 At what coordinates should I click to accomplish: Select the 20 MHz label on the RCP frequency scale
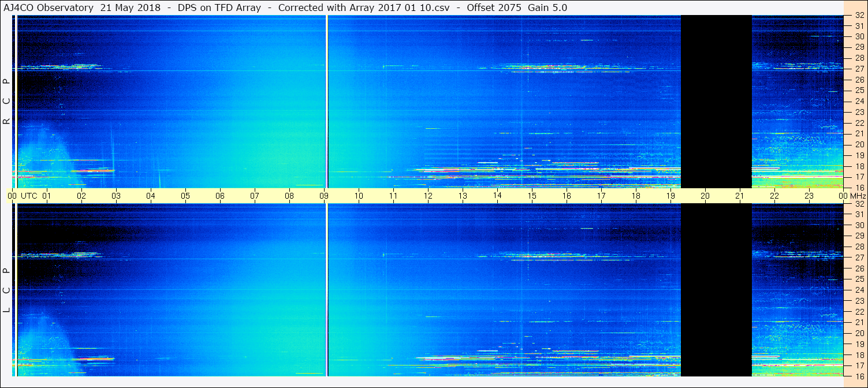point(859,144)
